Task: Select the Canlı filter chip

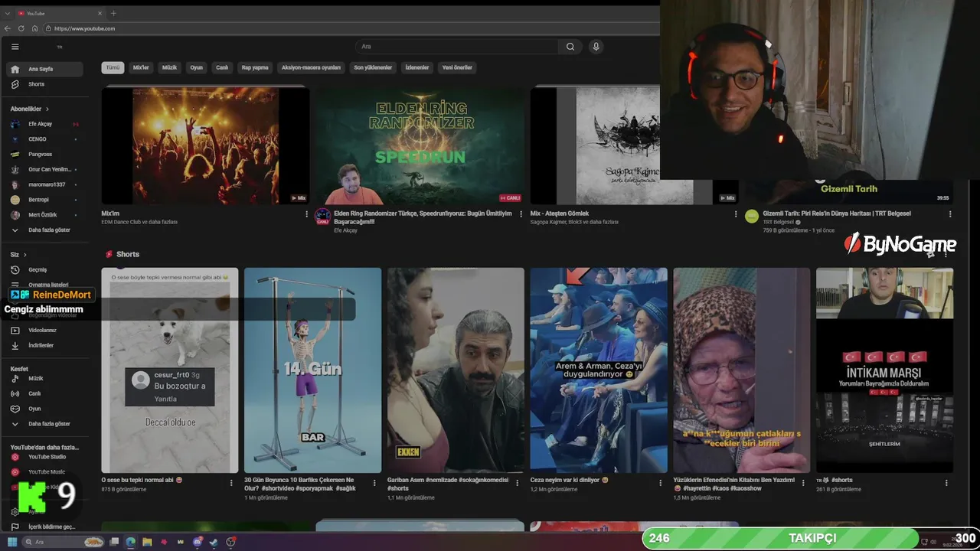Action: pos(222,67)
